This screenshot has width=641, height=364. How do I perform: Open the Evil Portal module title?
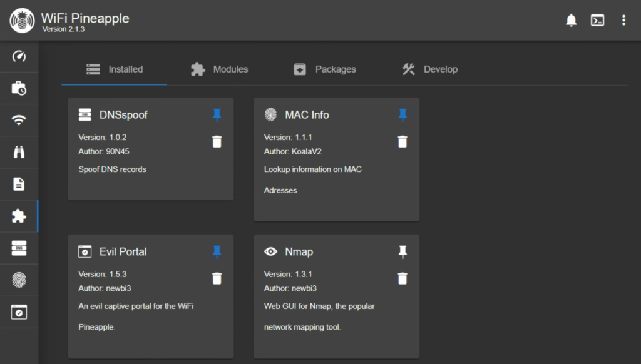(x=123, y=251)
